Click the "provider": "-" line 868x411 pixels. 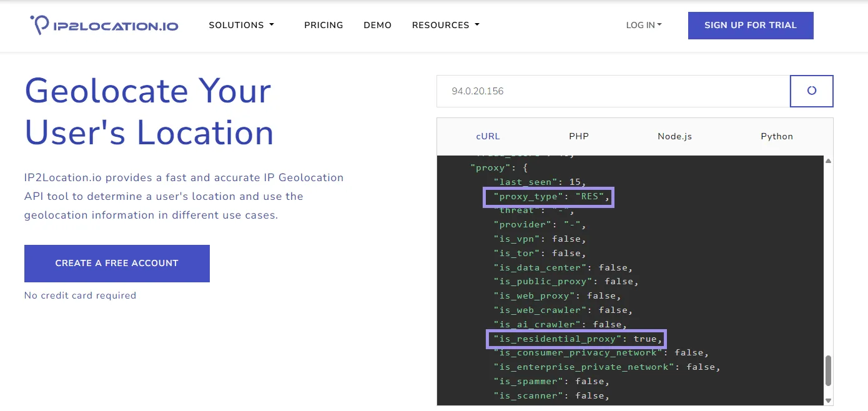[540, 224]
